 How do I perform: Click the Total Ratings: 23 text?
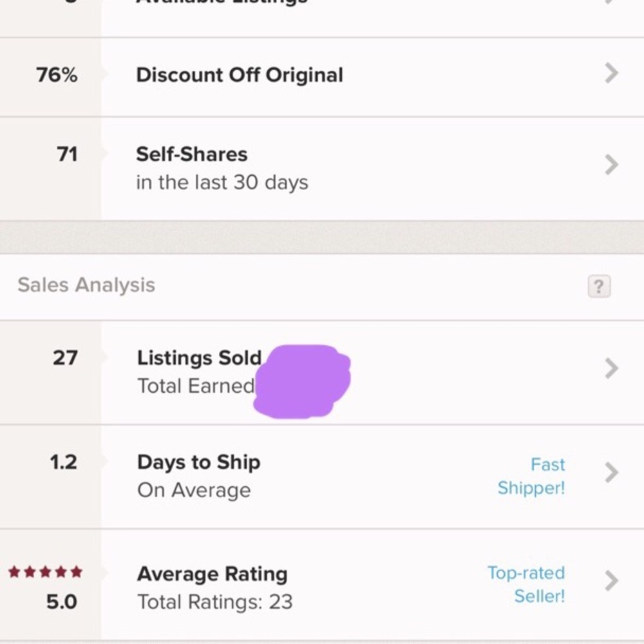click(214, 602)
